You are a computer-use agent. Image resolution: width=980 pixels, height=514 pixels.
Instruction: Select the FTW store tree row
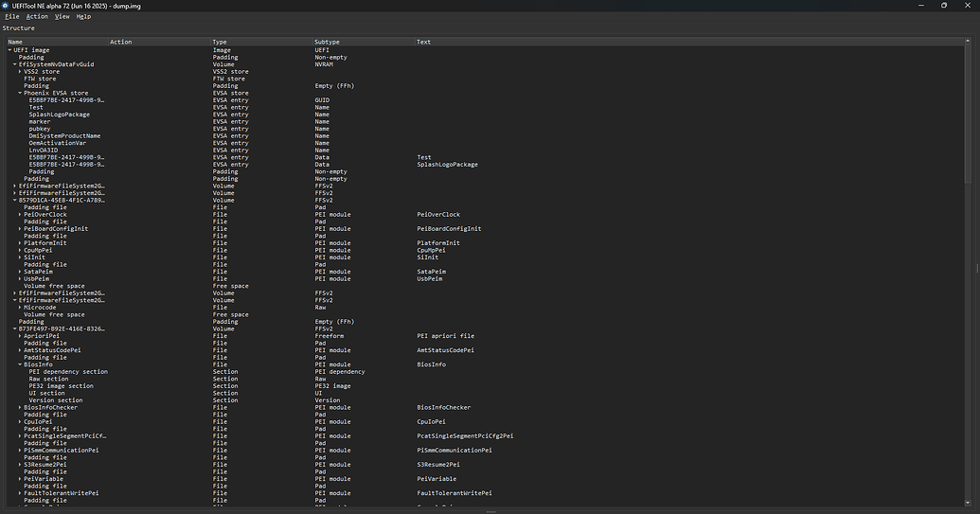40,79
